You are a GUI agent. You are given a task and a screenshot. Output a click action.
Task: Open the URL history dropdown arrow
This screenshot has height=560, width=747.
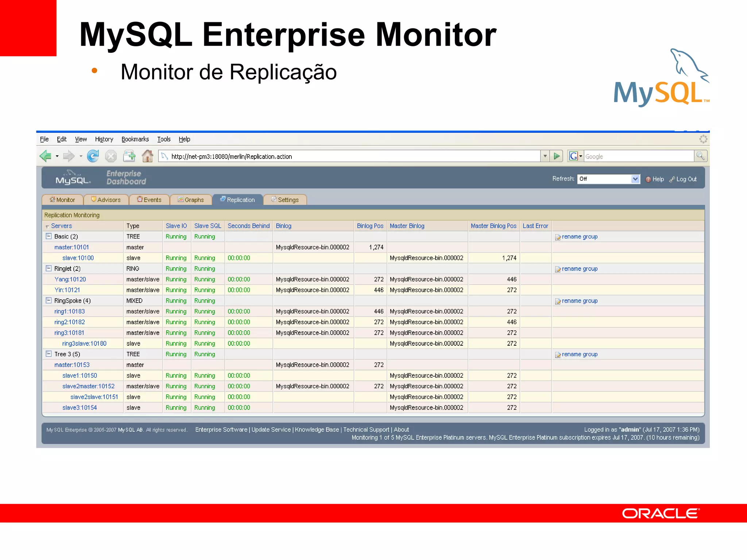pyautogui.click(x=545, y=156)
